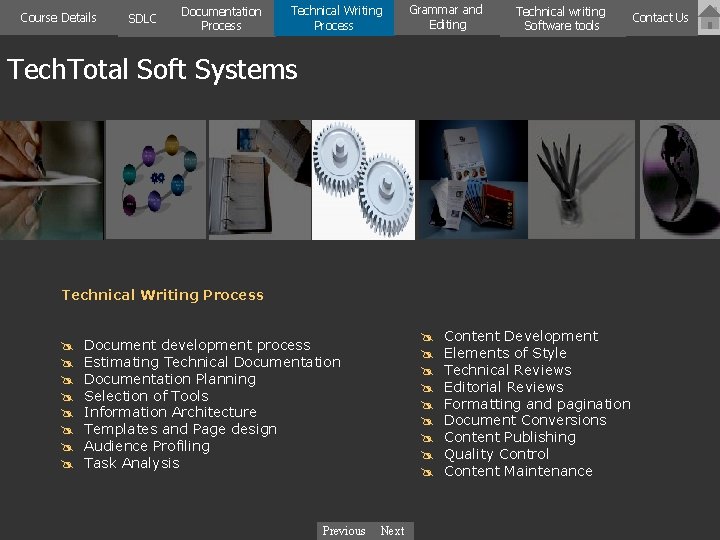Click the bullet icon beside Formatting and pagination

[427, 405]
